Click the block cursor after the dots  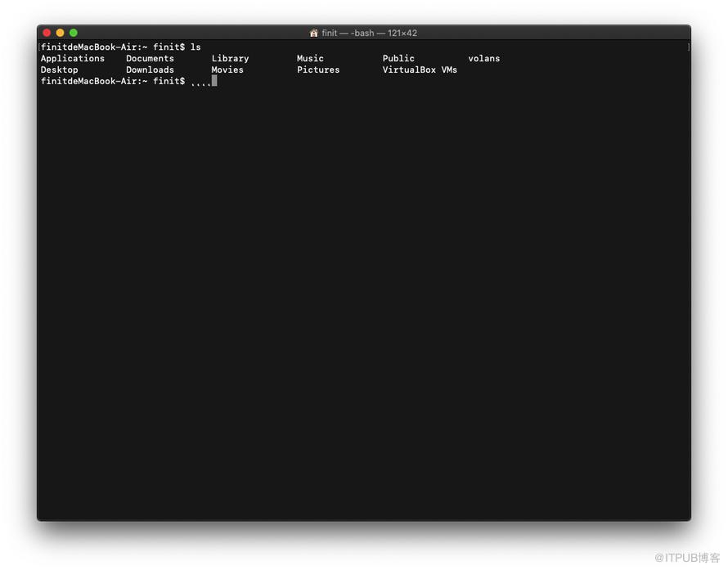[x=214, y=81]
